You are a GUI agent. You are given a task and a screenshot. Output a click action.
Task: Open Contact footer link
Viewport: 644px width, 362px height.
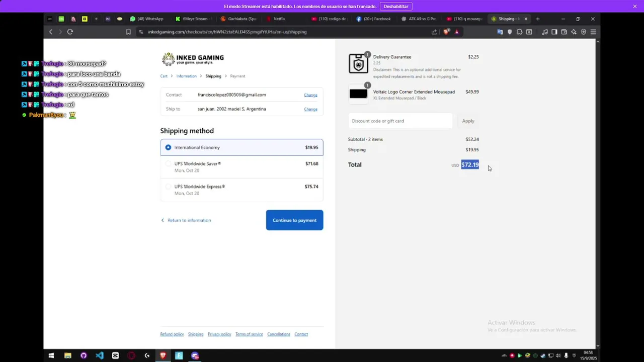pos(301,334)
